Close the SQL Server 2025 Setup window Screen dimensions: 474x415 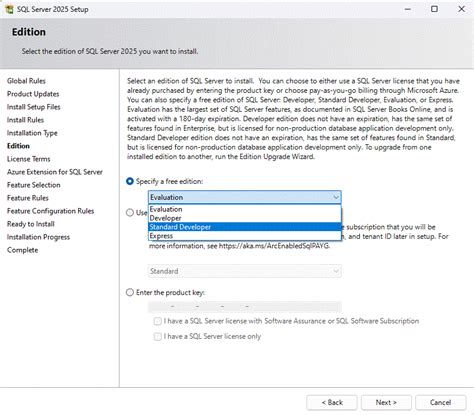(x=461, y=9)
